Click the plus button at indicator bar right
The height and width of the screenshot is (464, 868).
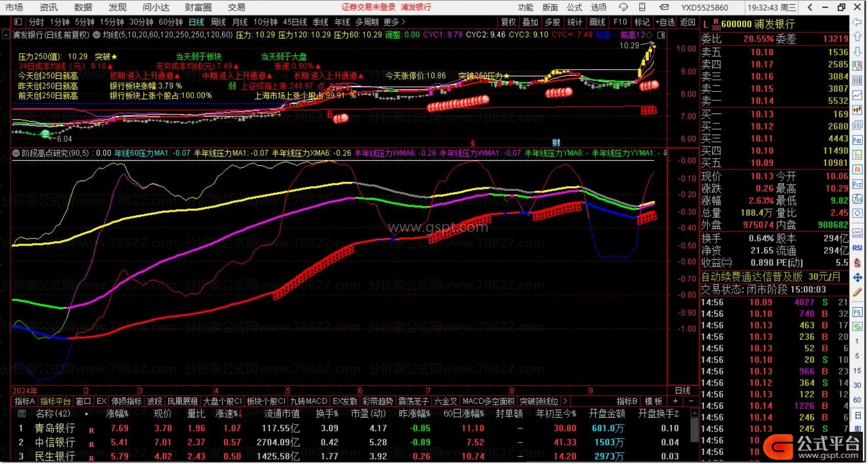676,401
